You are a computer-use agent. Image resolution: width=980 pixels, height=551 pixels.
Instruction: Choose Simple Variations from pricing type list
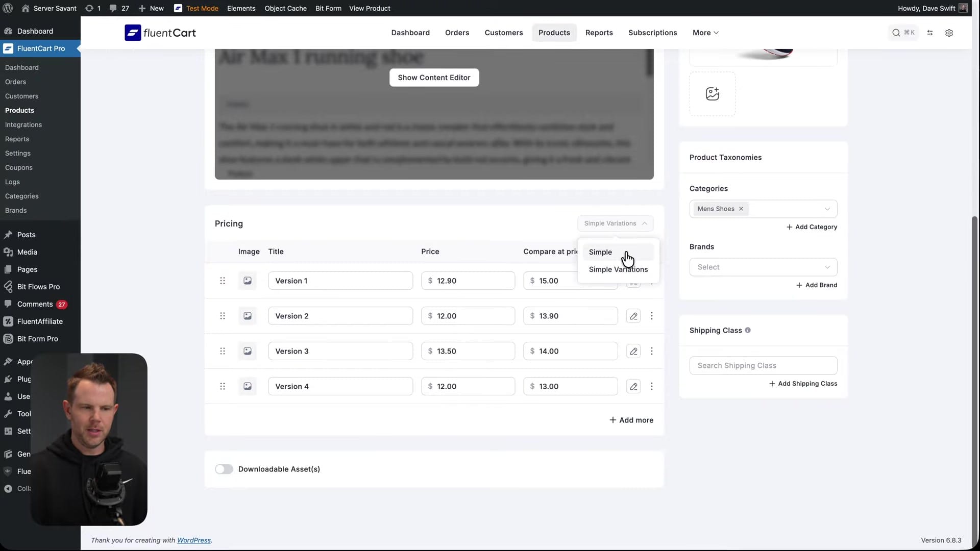pos(618,269)
